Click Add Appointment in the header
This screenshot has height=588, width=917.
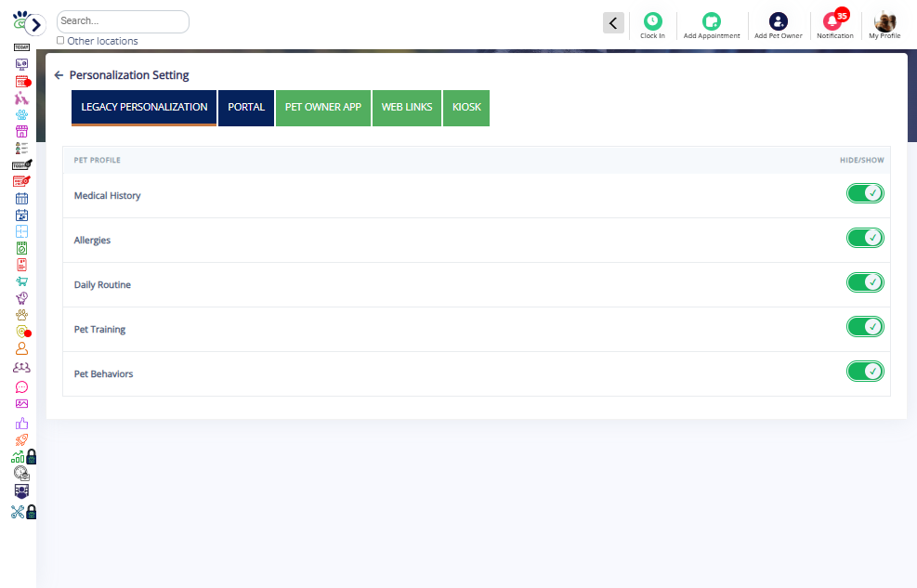[x=712, y=26]
